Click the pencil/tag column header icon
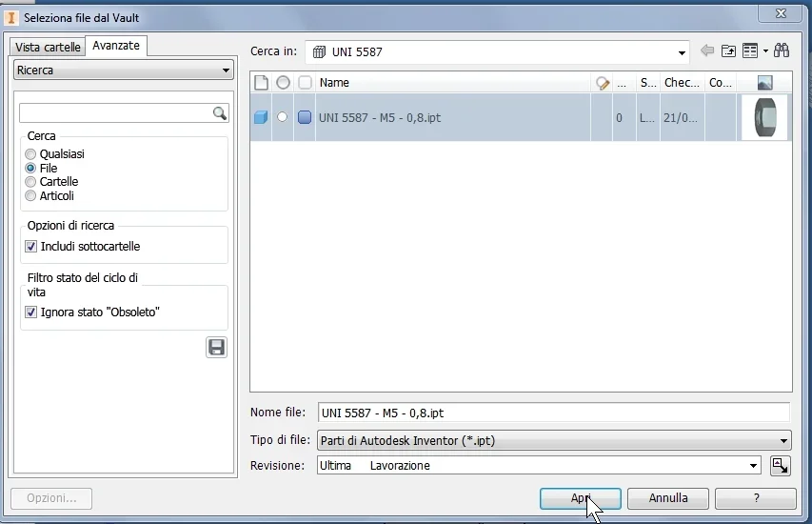The width and height of the screenshot is (812, 524). (x=603, y=83)
